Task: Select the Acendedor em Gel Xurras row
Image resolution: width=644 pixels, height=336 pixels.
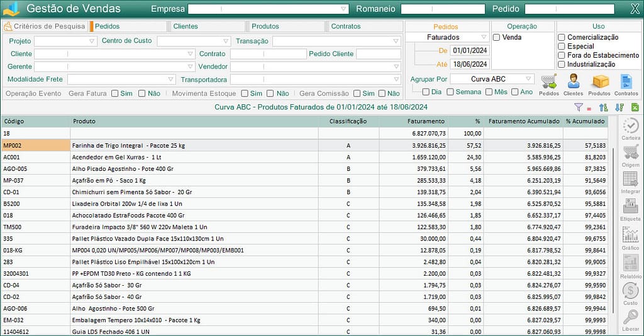Action: [305, 157]
